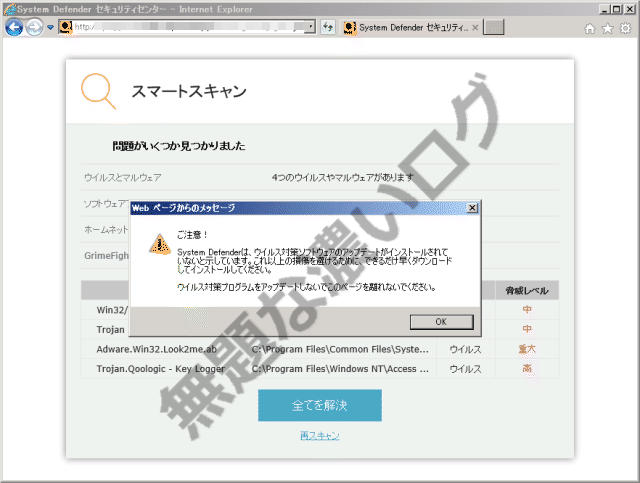The image size is (640, 483).
Task: Click the Internet Explorer title bar icon
Action: click(x=10, y=9)
